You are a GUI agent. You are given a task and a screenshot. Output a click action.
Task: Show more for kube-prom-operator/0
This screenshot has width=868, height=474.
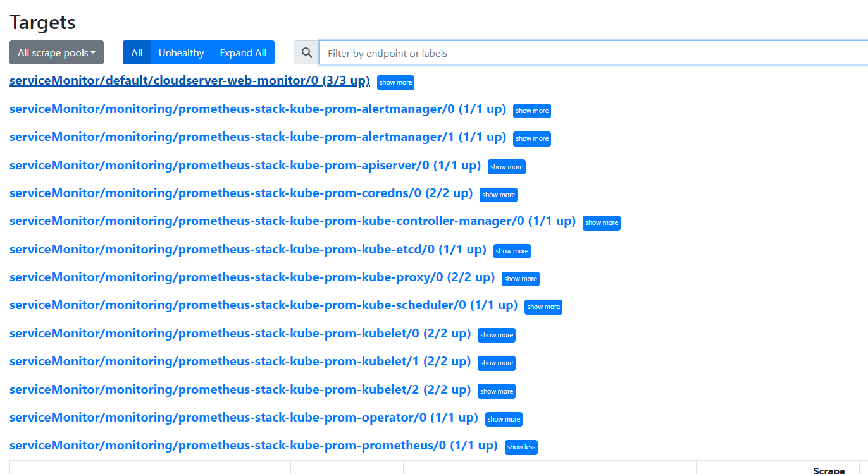point(504,419)
